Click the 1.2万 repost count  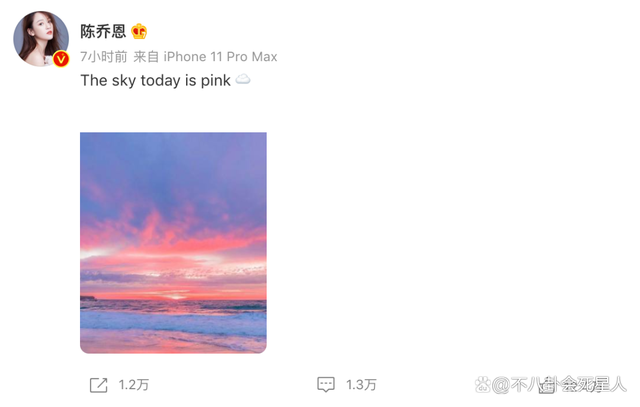(x=134, y=385)
